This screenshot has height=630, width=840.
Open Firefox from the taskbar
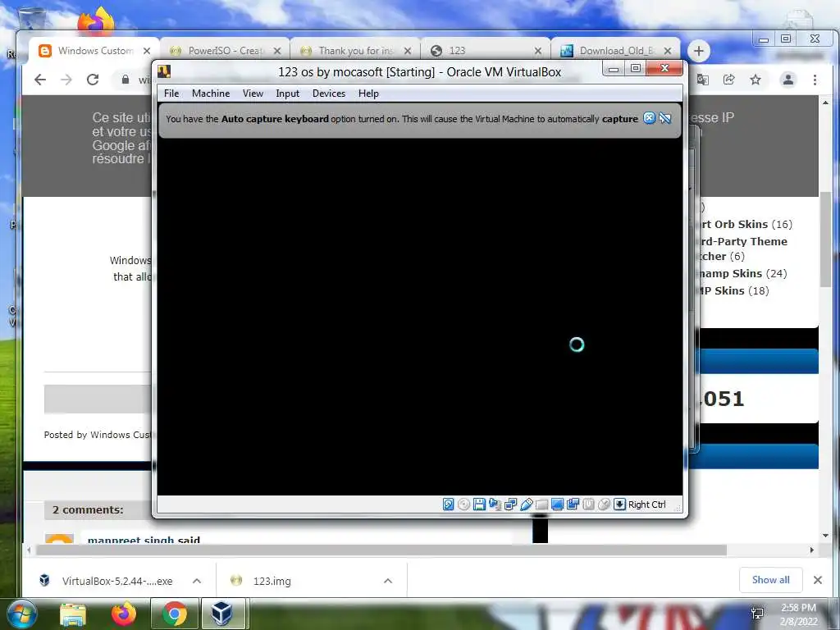tap(124, 614)
